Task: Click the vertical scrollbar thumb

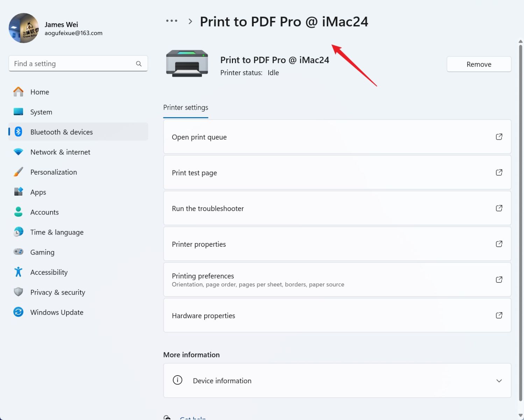Action: [x=521, y=223]
